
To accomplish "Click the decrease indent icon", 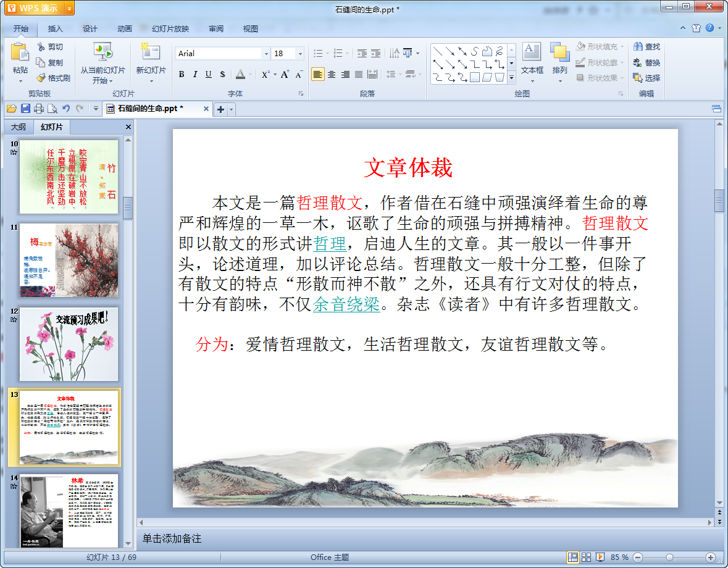I will (x=362, y=53).
